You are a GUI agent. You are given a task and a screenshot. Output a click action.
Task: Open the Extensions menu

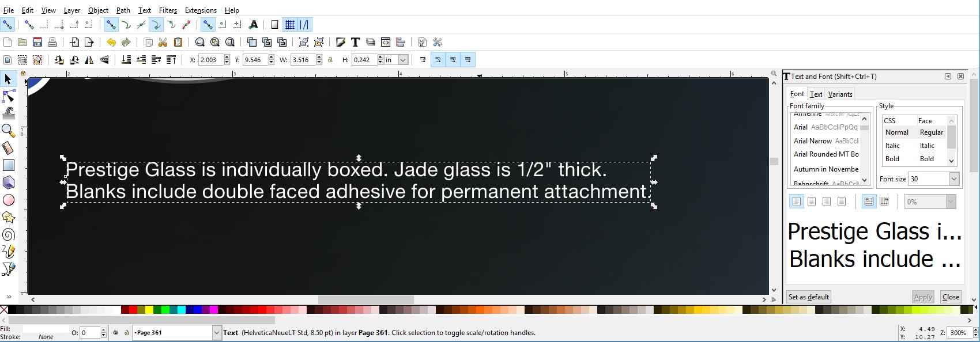[x=201, y=10]
